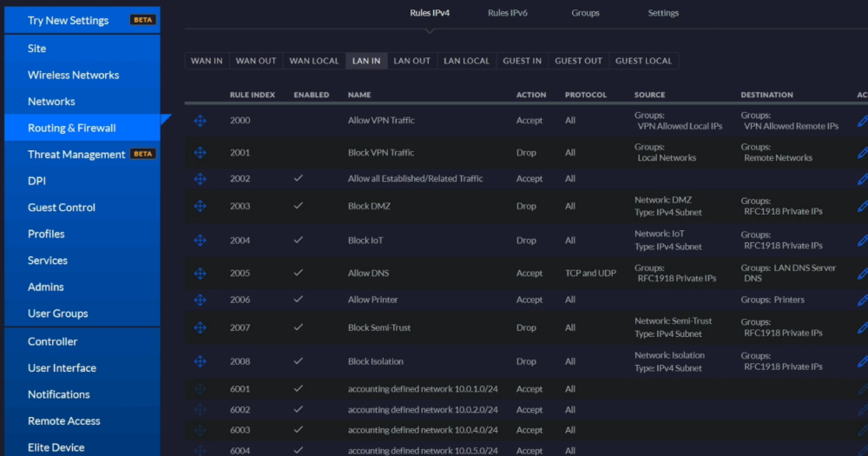Edit the Block Isolation rule
Screen dimensions: 868x456
863,361
